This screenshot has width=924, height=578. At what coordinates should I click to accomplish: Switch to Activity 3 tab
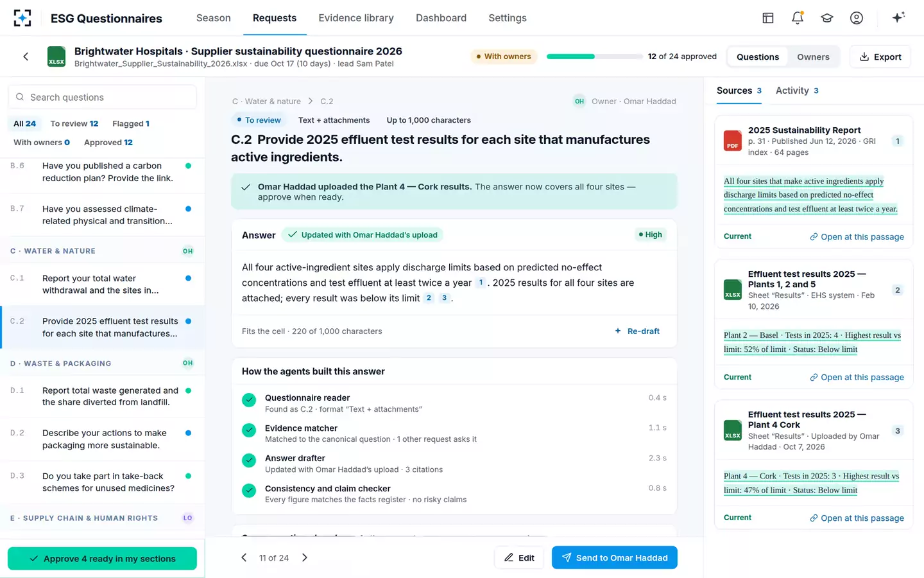click(797, 91)
